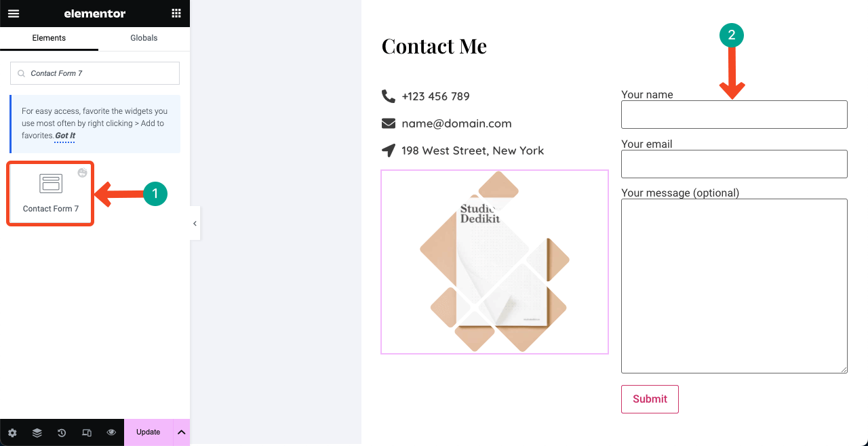
Task: Select the Elements tab
Action: tap(49, 38)
